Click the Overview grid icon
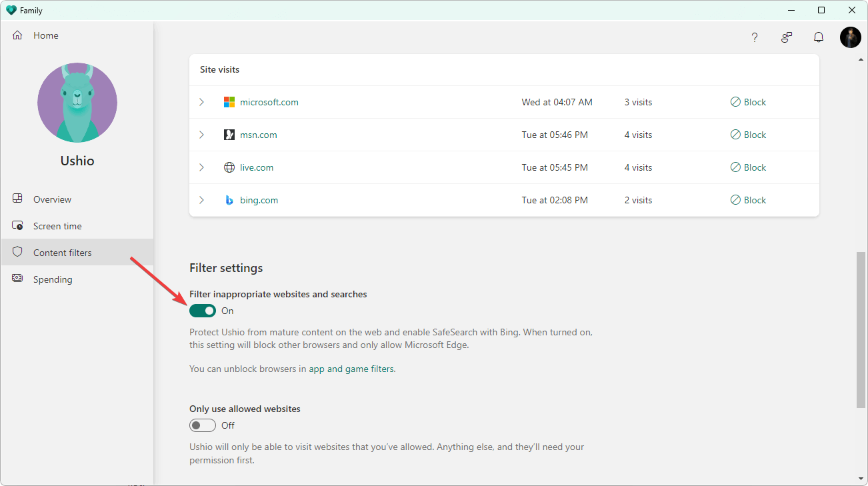The height and width of the screenshot is (486, 868). (x=17, y=199)
